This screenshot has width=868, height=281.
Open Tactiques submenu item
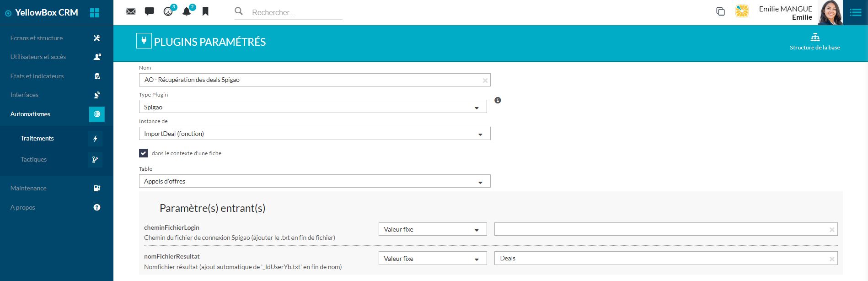click(34, 159)
